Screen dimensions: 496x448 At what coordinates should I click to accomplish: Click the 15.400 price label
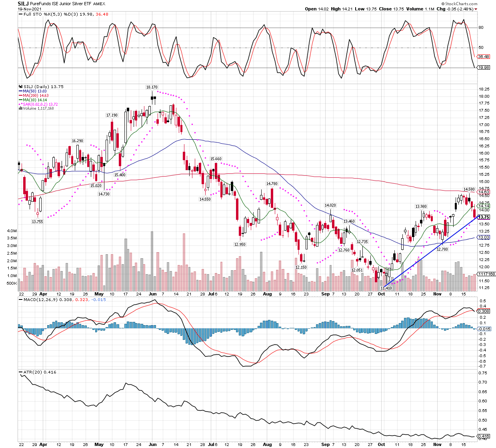(120, 175)
